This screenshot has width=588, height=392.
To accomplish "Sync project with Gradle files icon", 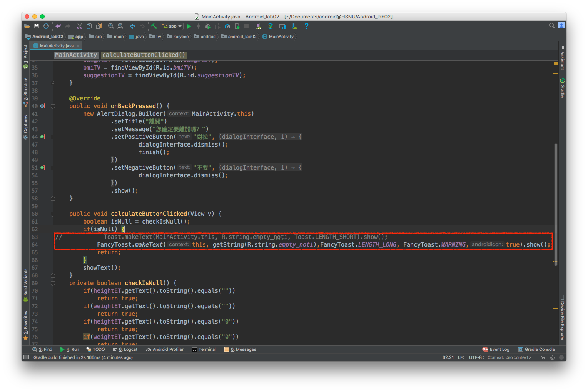I will coord(271,27).
